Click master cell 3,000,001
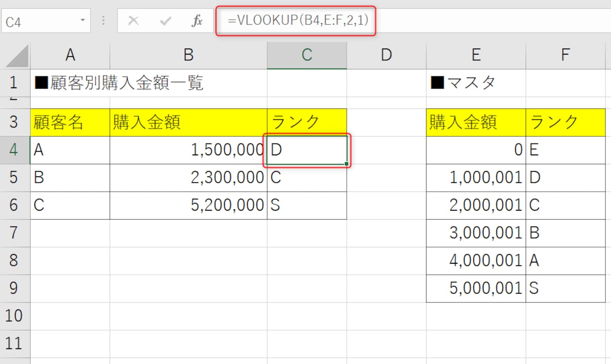 [x=476, y=233]
